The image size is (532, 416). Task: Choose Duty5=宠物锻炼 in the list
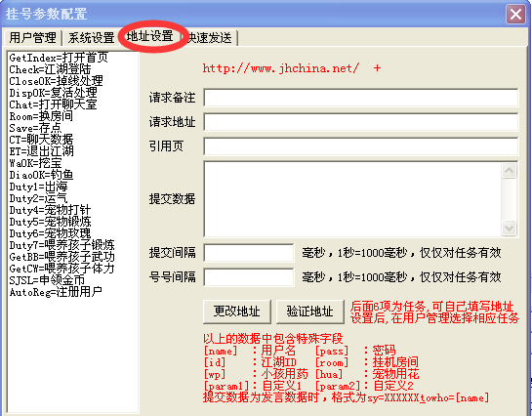tap(50, 222)
